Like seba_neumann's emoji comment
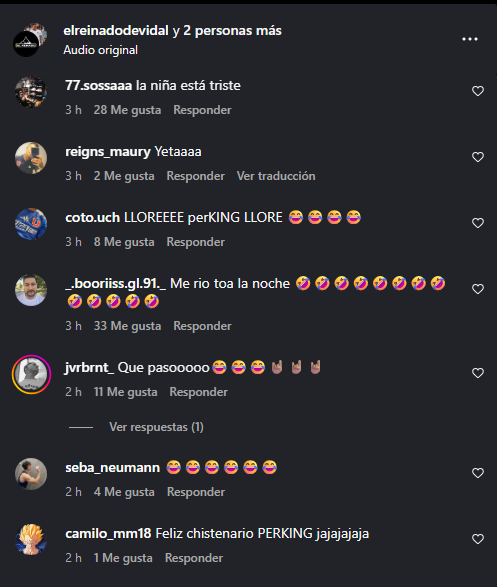The width and height of the screenshot is (497, 587). coord(478,473)
